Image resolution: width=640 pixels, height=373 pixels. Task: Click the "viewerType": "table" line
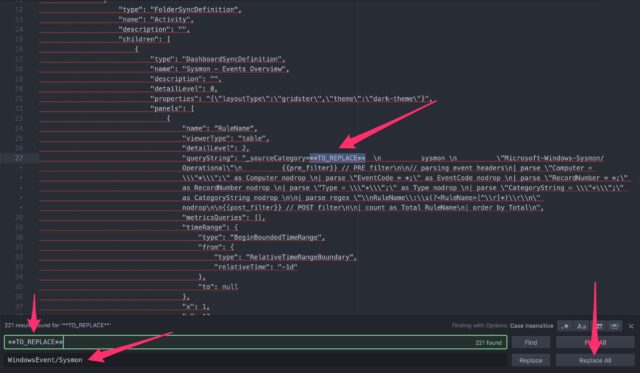[225, 138]
